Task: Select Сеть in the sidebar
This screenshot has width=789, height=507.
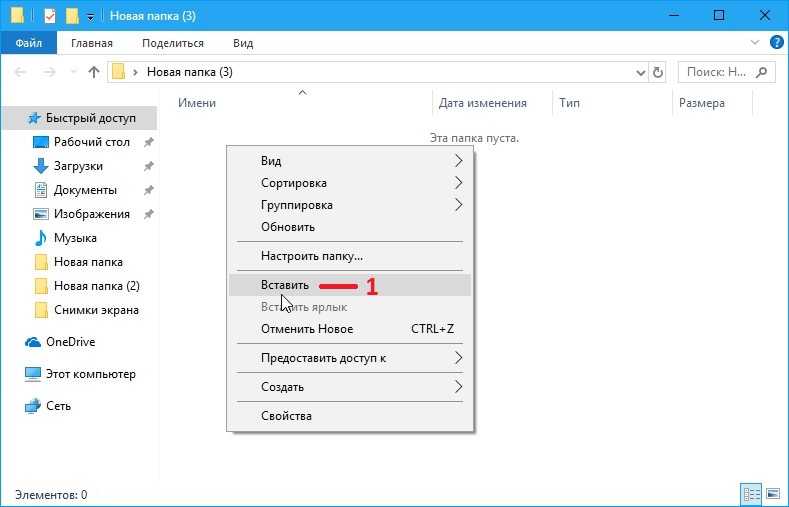Action: 58,406
